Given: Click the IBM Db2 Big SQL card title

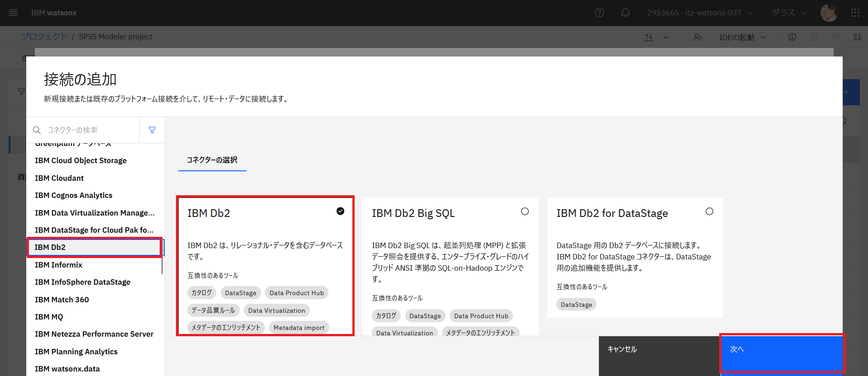Looking at the screenshot, I should click(x=413, y=213).
